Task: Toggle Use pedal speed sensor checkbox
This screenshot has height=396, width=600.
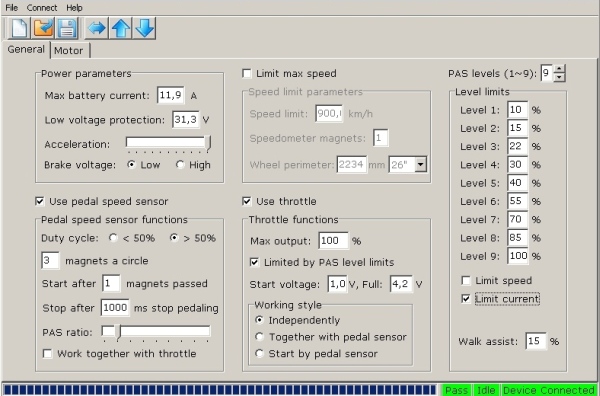Action: point(40,201)
